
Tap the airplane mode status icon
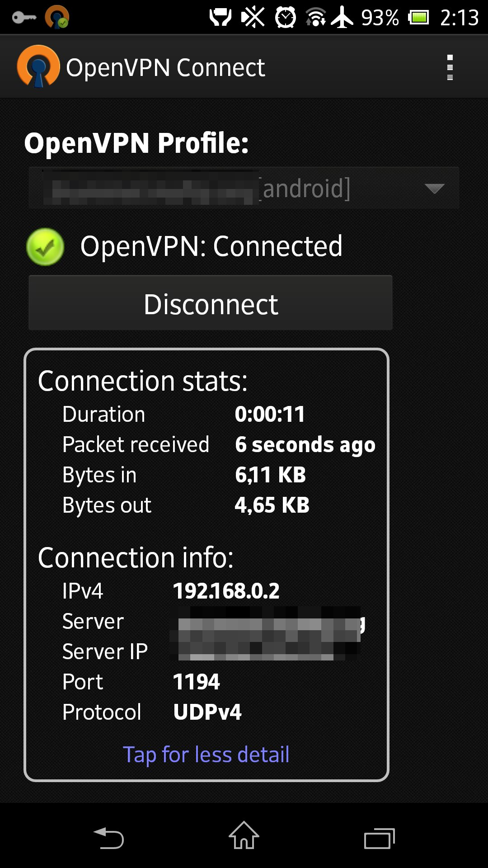coord(343,17)
